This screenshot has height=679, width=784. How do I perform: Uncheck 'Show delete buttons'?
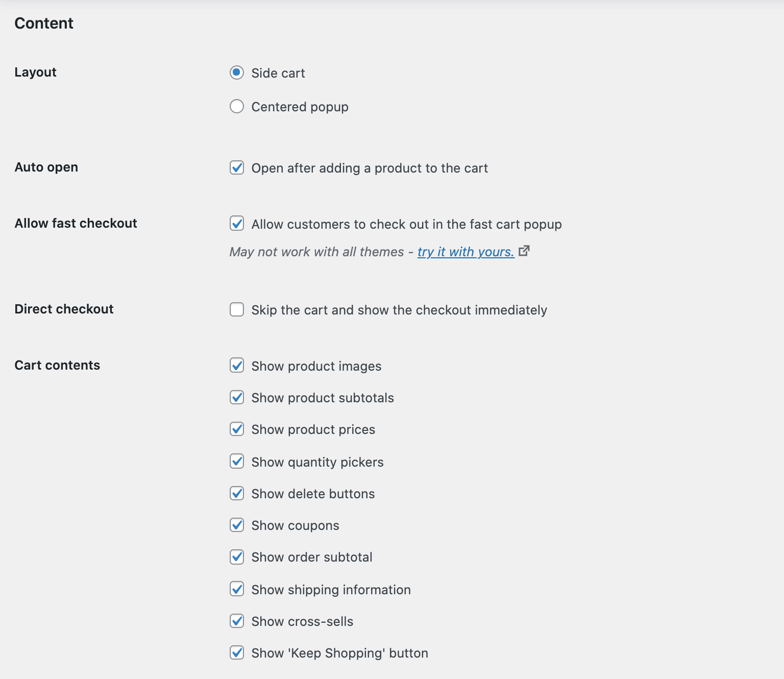(236, 493)
